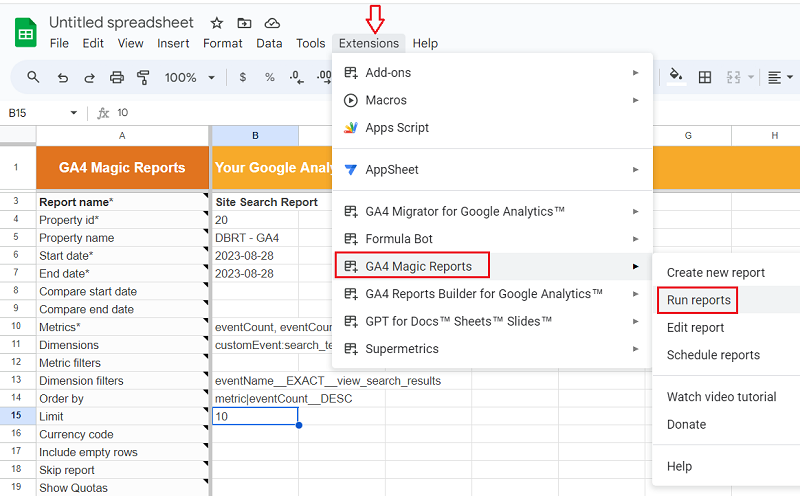Click the Apps Script icon

351,128
